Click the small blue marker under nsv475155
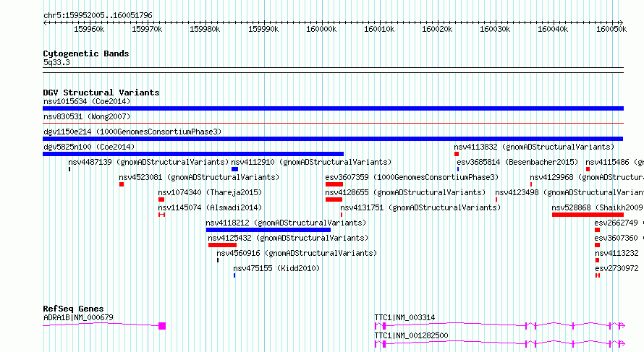The image size is (644, 352). [x=234, y=275]
